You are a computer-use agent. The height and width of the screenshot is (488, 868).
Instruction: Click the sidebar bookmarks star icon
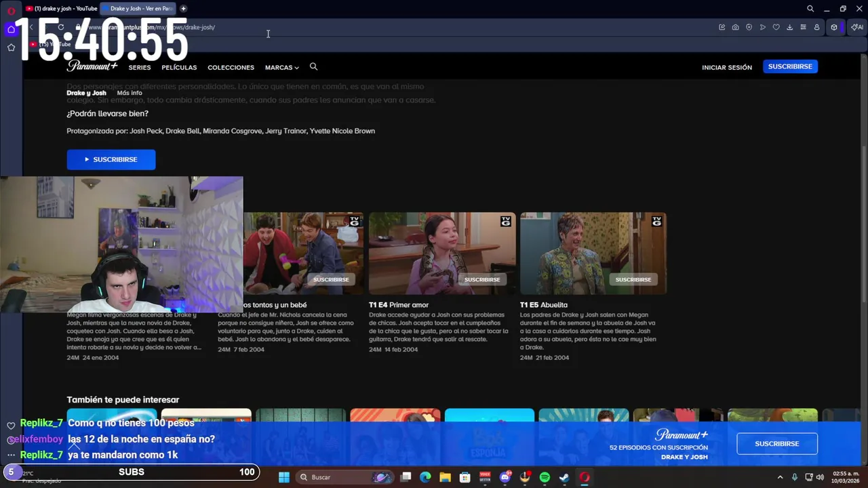11,47
